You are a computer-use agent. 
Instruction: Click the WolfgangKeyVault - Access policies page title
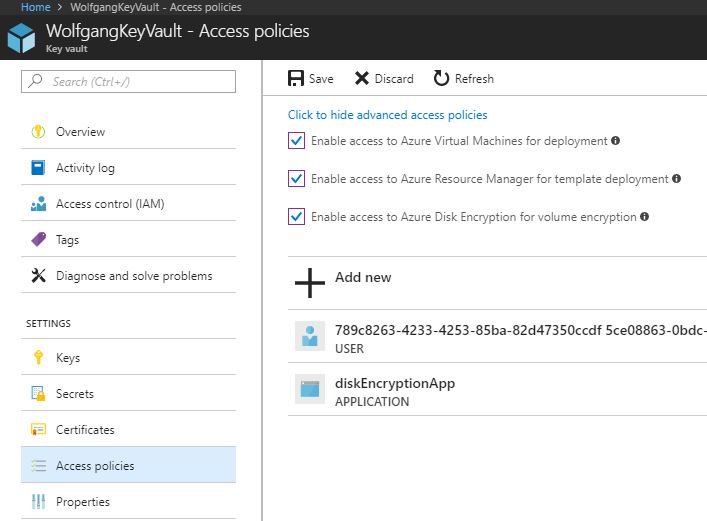pos(178,31)
